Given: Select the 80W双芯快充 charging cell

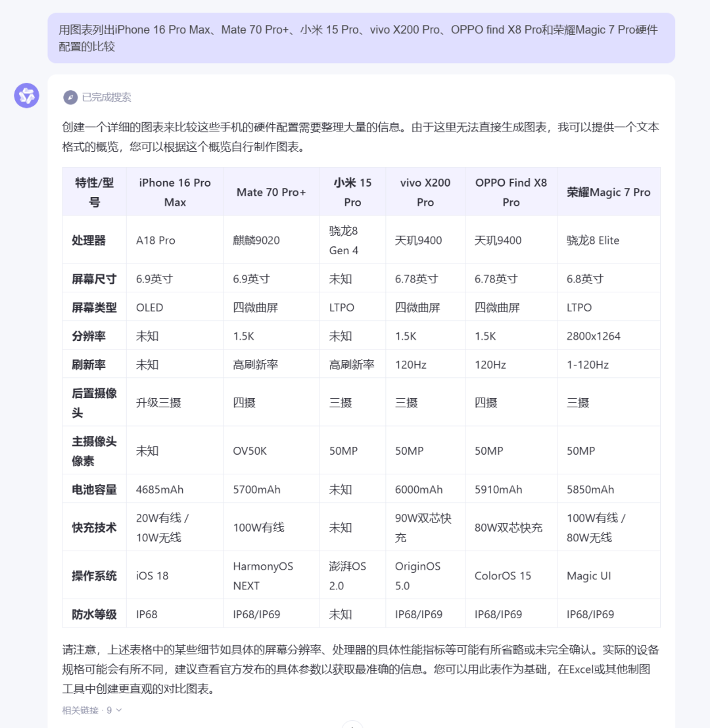Looking at the screenshot, I should pyautogui.click(x=511, y=528).
